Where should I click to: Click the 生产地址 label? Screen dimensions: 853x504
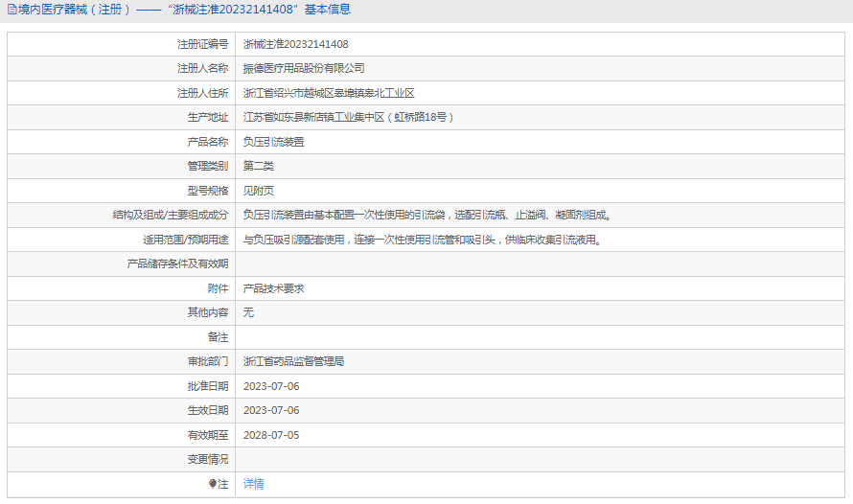(x=208, y=118)
